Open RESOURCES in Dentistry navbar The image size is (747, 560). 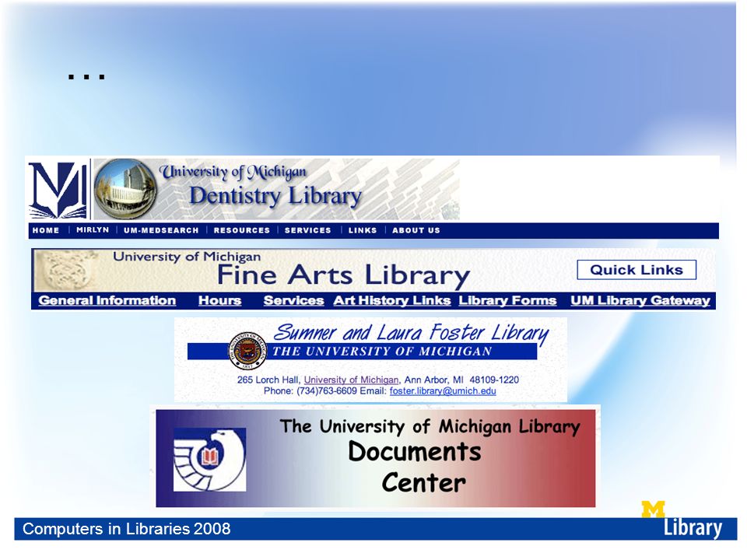click(241, 230)
